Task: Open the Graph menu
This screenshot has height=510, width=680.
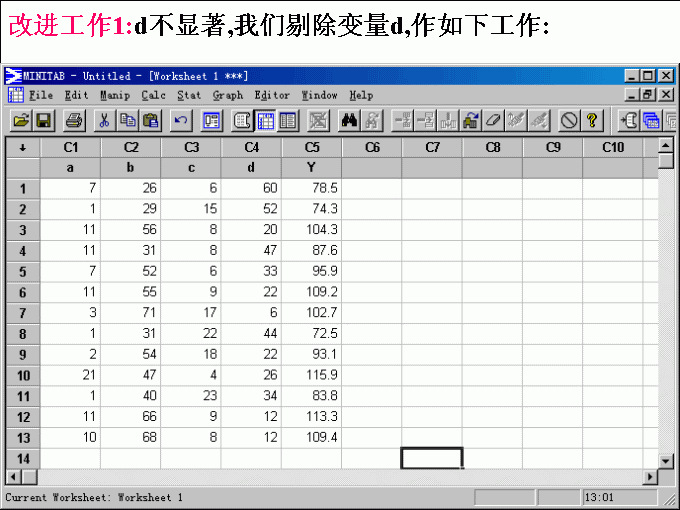Action: click(227, 95)
